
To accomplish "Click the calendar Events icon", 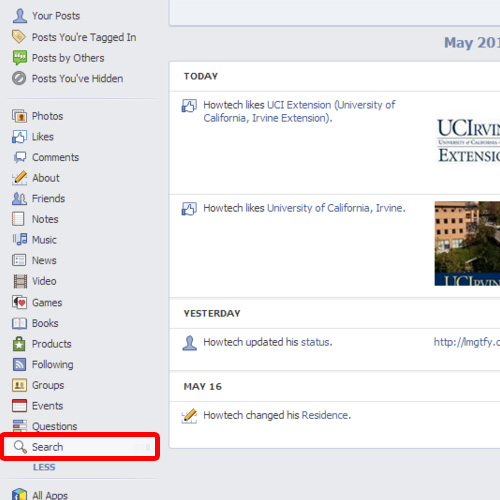I will point(19,406).
